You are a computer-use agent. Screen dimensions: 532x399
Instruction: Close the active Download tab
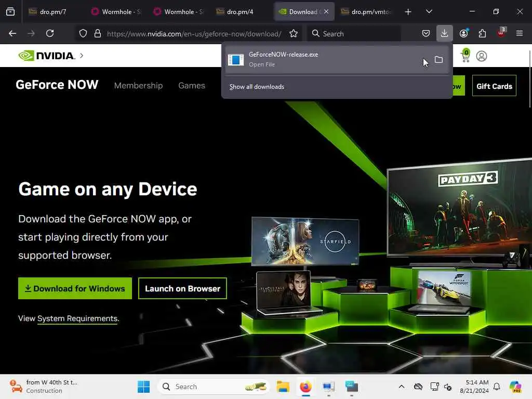click(x=326, y=12)
